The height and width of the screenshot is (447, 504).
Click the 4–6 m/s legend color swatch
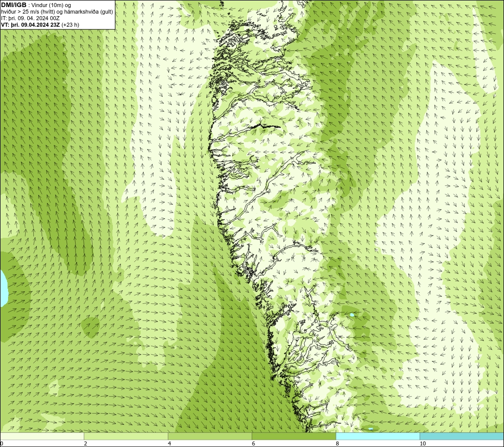[x=210, y=436]
